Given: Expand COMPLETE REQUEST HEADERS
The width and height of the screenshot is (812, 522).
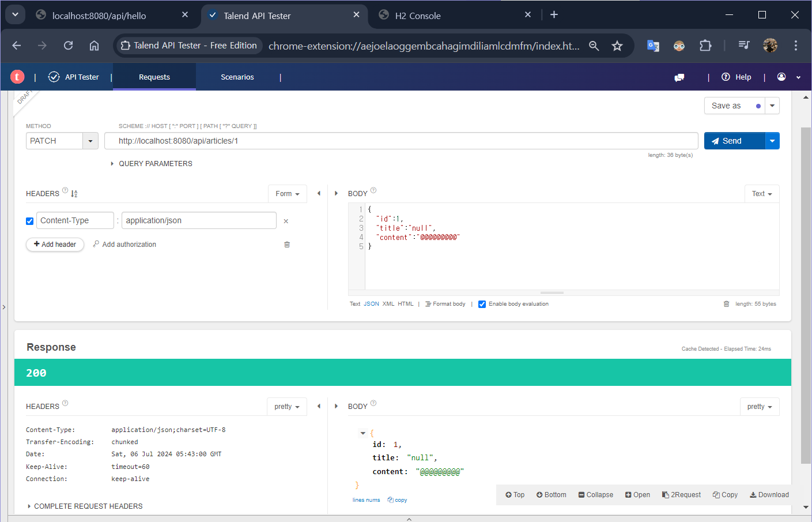Looking at the screenshot, I should tap(85, 506).
